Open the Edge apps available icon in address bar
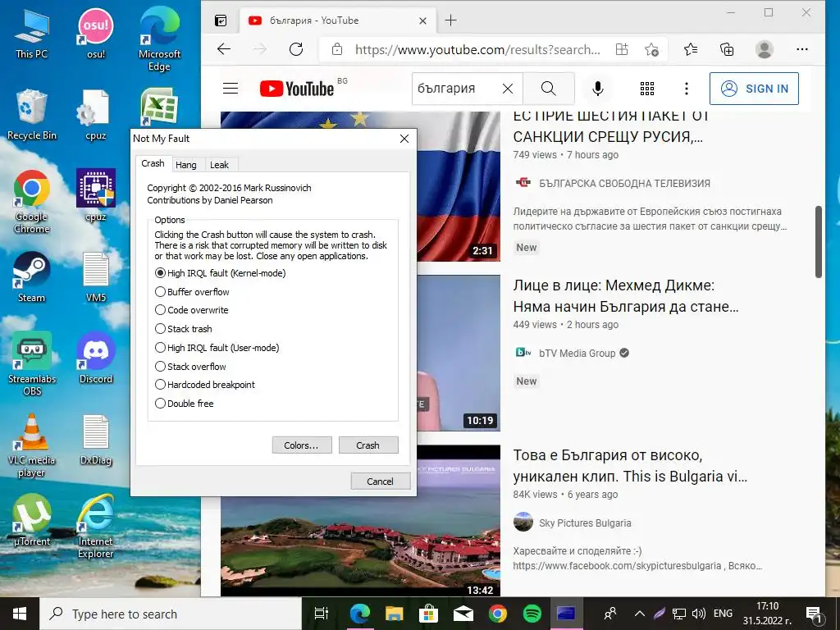Screen dimensions: 840x630 (622, 49)
